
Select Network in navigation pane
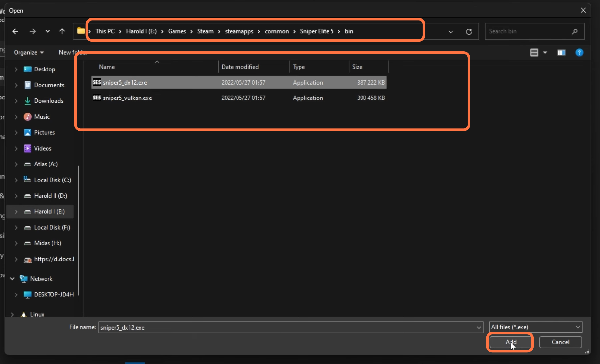41,279
